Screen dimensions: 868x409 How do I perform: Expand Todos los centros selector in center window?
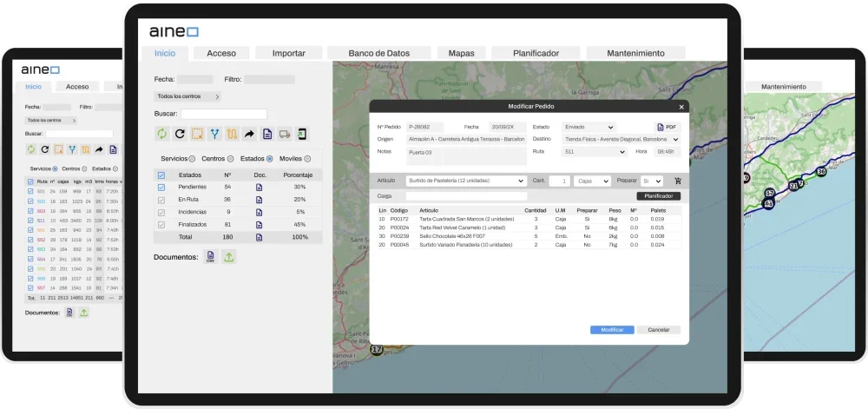pos(187,96)
